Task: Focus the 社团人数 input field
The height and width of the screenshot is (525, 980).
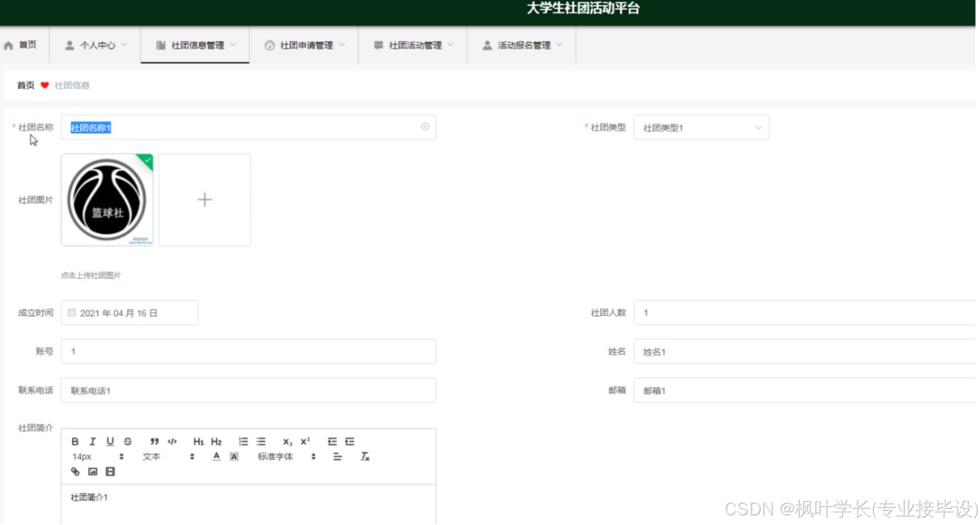Action: pyautogui.click(x=805, y=313)
